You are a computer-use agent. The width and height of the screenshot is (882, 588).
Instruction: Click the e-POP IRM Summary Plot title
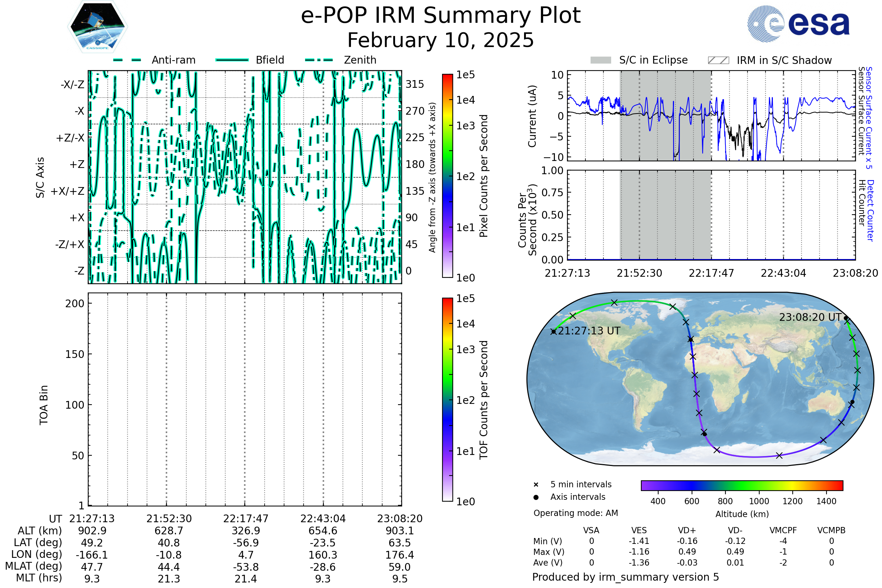441,16
